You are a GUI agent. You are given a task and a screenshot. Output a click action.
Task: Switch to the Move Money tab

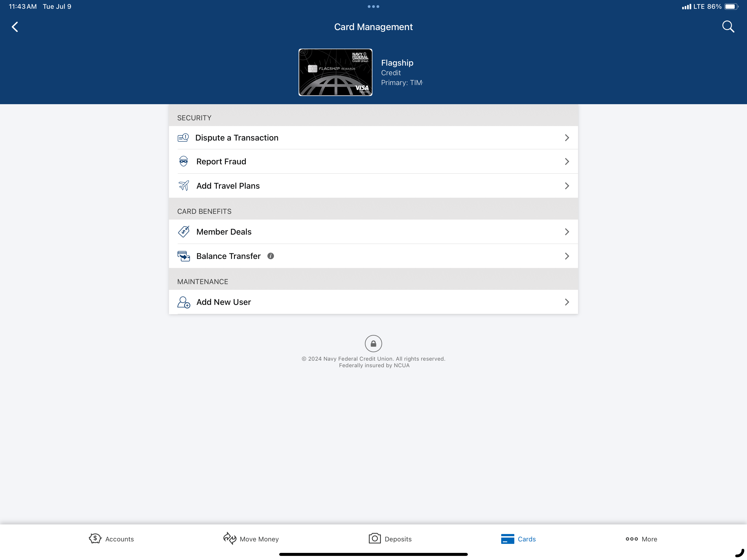[x=251, y=539]
